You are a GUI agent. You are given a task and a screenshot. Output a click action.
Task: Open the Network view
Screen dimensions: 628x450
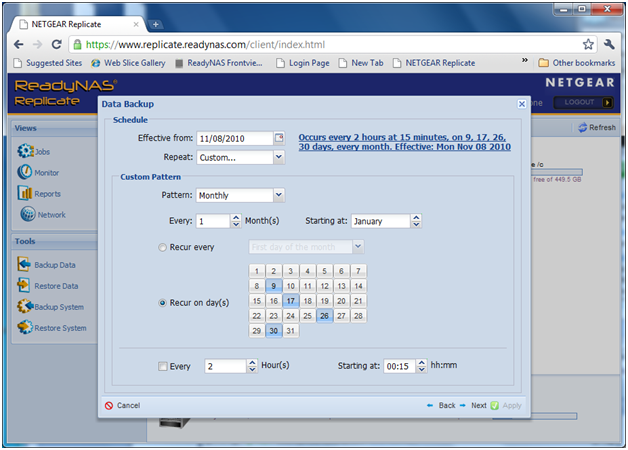pyautogui.click(x=43, y=214)
